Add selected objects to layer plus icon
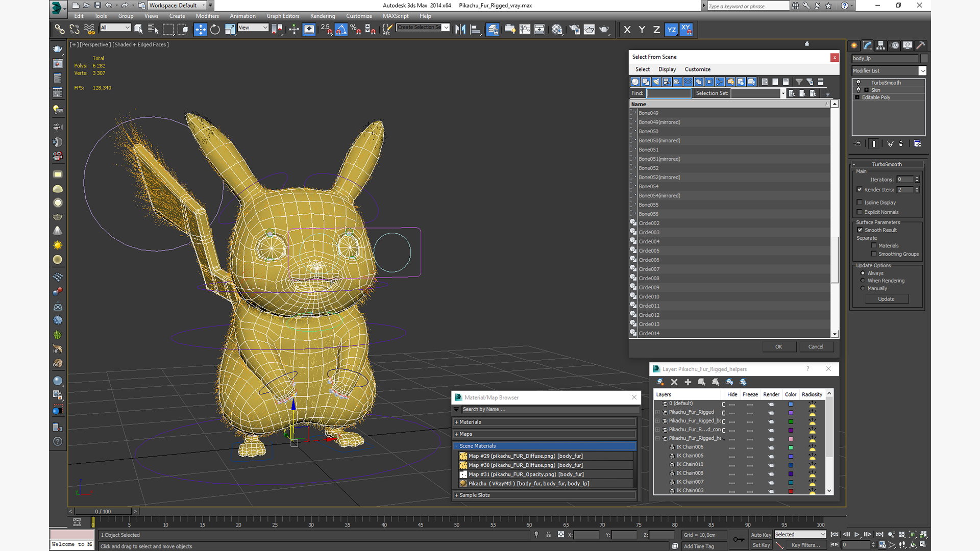This screenshot has width=980, height=551. click(688, 382)
